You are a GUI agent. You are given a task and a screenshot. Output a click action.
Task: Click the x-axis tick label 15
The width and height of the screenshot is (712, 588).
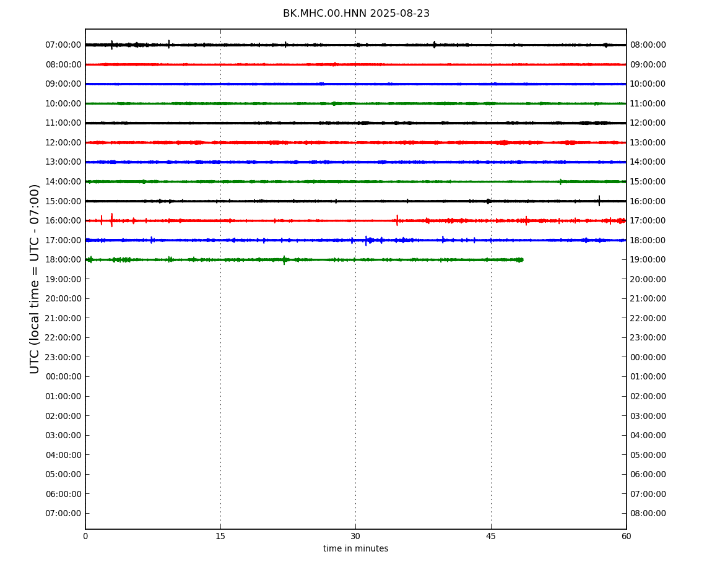pos(220,536)
